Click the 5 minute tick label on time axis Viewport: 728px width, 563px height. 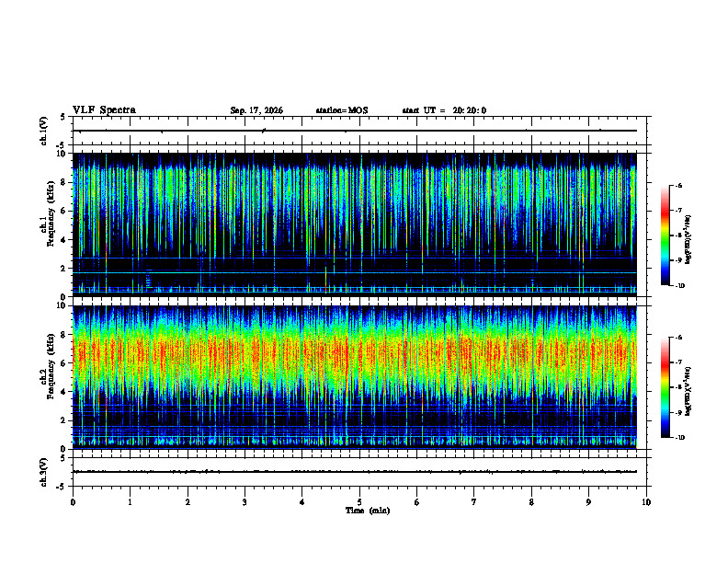click(359, 502)
